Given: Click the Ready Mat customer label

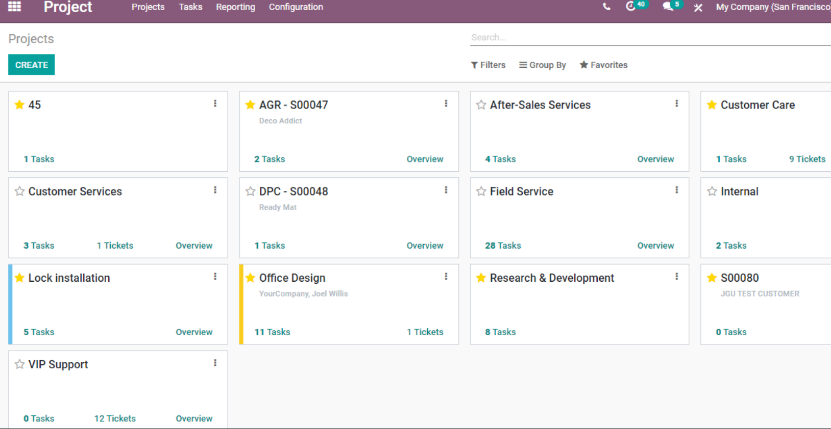Looking at the screenshot, I should 278,207.
